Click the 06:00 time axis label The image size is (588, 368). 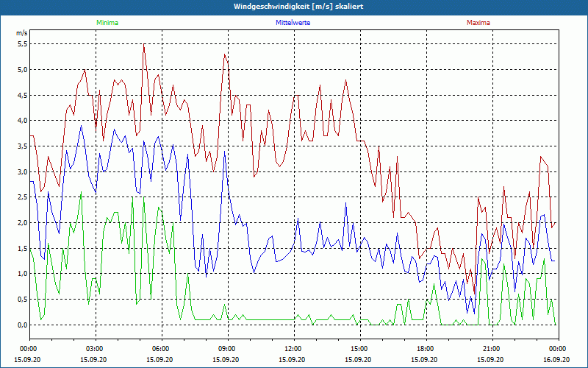point(162,349)
